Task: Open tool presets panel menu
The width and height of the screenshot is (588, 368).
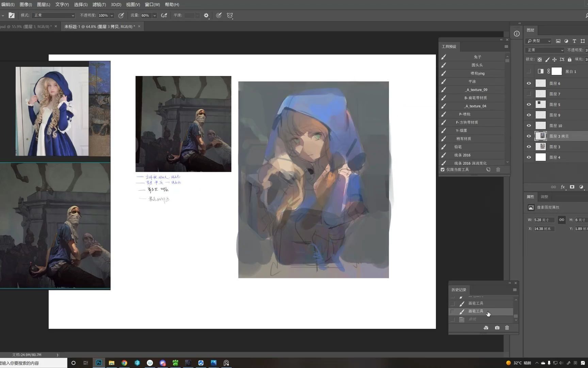Action: click(506, 46)
